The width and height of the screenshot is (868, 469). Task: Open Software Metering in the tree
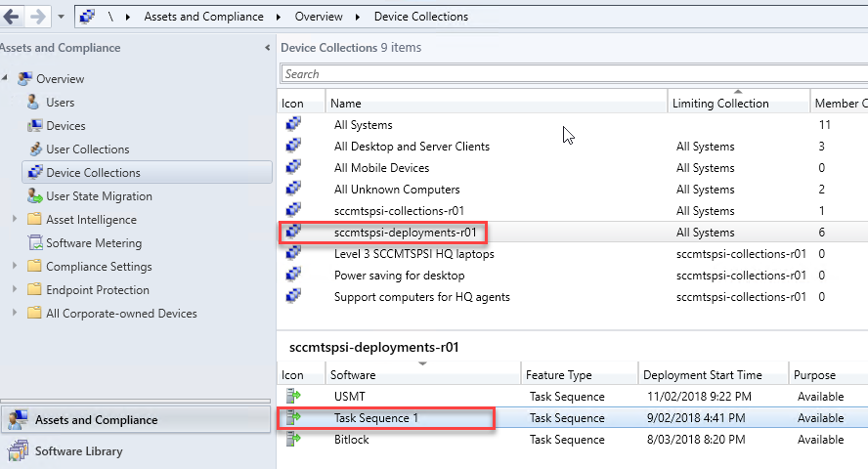pos(94,243)
